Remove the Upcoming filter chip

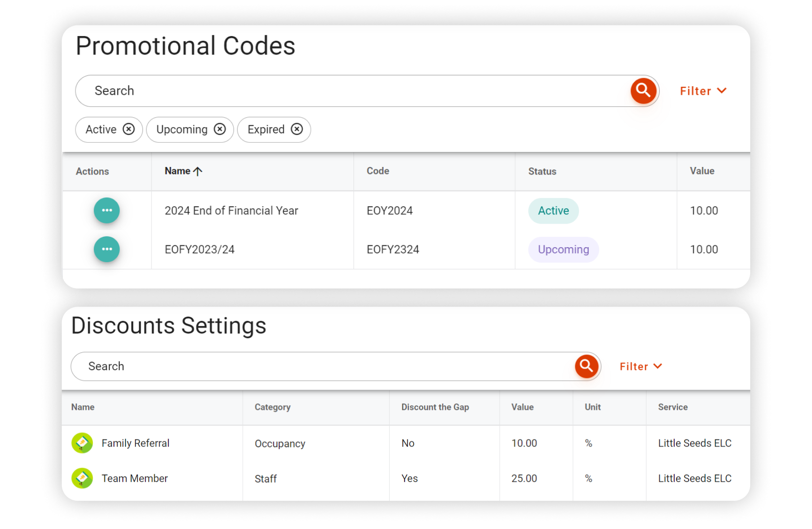point(219,129)
